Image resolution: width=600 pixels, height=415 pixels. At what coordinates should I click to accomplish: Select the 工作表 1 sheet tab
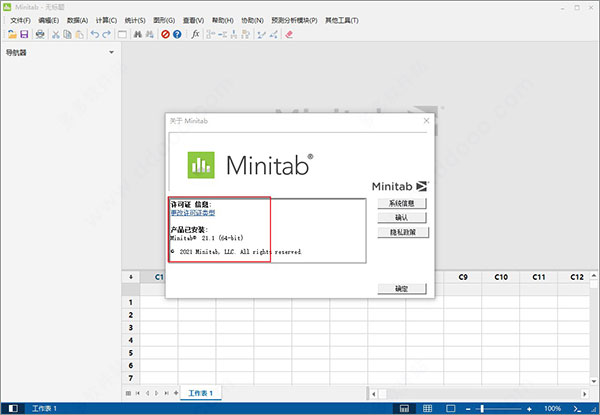tap(203, 393)
